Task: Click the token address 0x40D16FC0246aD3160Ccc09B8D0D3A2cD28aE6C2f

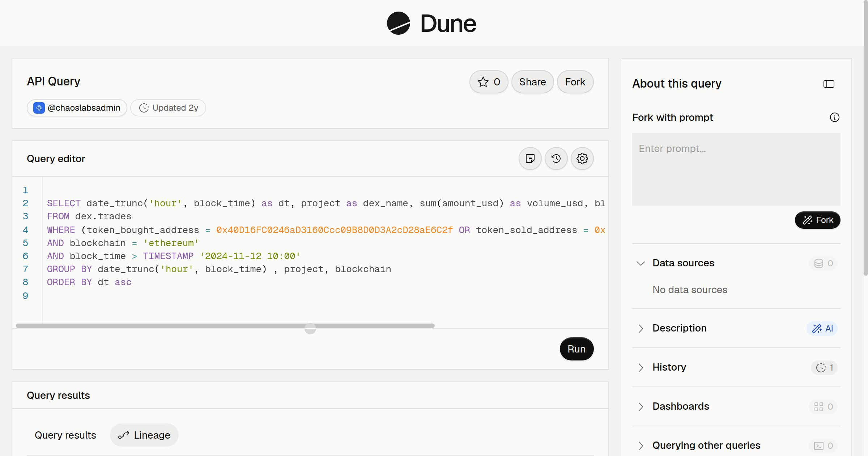Action: (335, 230)
